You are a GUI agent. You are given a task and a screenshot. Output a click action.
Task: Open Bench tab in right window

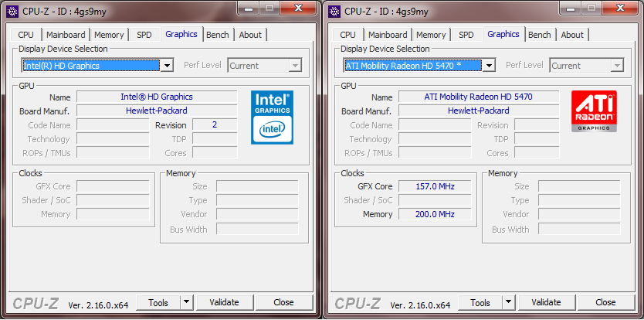click(x=540, y=35)
